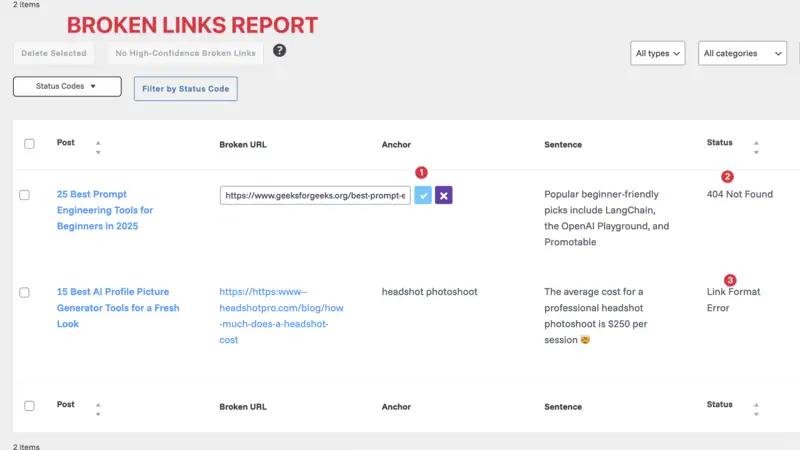This screenshot has height=450, width=800.
Task: Click the Sentence column header at top
Action: pos(563,145)
